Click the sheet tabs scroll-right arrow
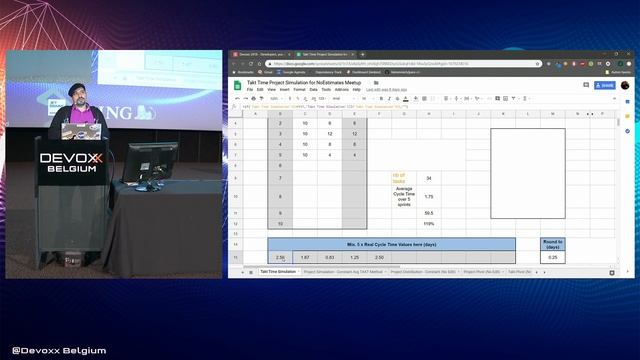 (x=544, y=272)
